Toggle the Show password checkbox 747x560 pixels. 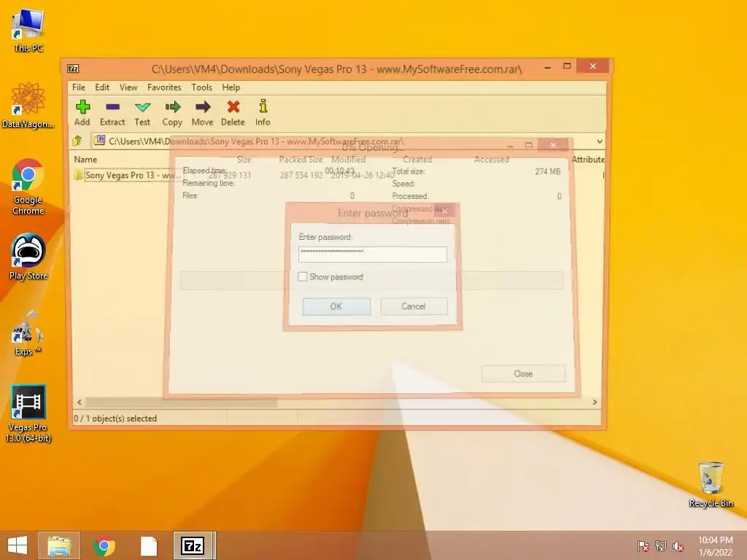[x=303, y=276]
